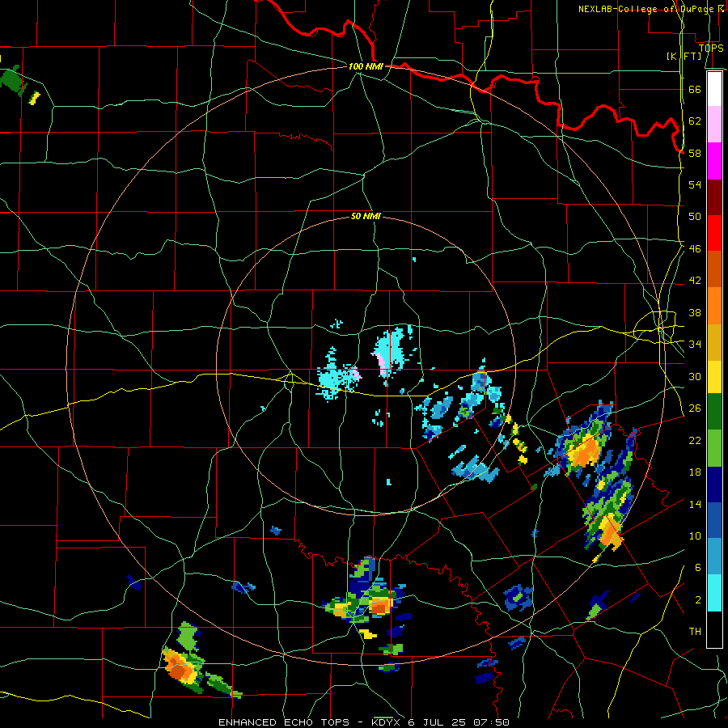Choose the navy blue legend swatch
The image size is (728, 728).
tap(714, 485)
